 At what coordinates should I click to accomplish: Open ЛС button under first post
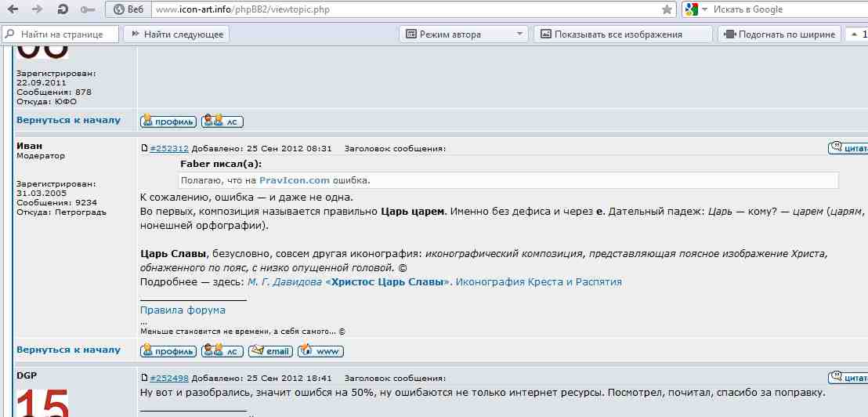[222, 121]
